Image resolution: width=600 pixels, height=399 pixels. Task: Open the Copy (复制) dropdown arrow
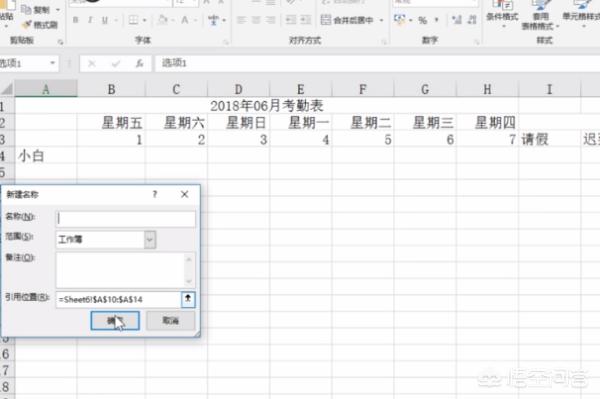coord(58,10)
